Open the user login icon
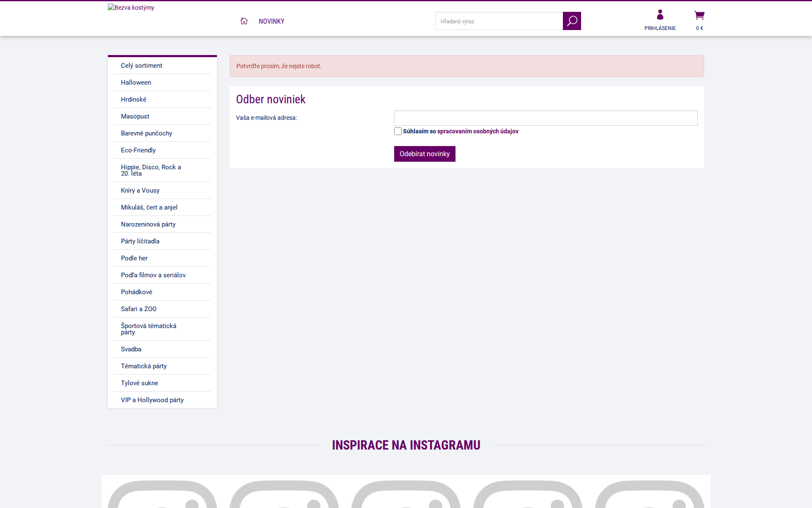 [660, 16]
